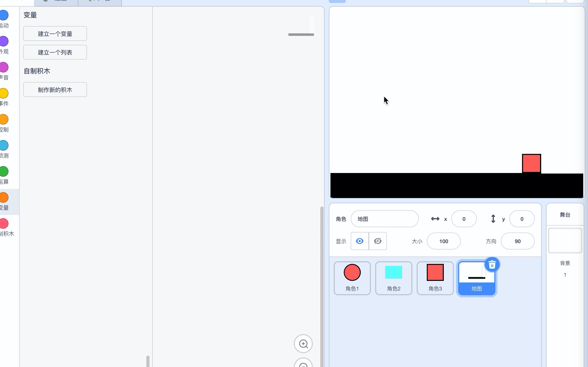Edit the sprite name field 地图

point(384,219)
